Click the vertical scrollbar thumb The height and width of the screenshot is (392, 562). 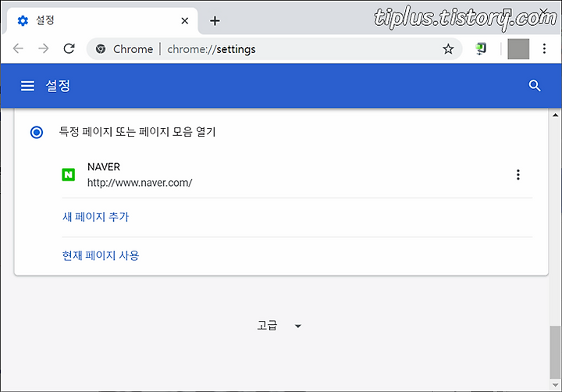555,352
